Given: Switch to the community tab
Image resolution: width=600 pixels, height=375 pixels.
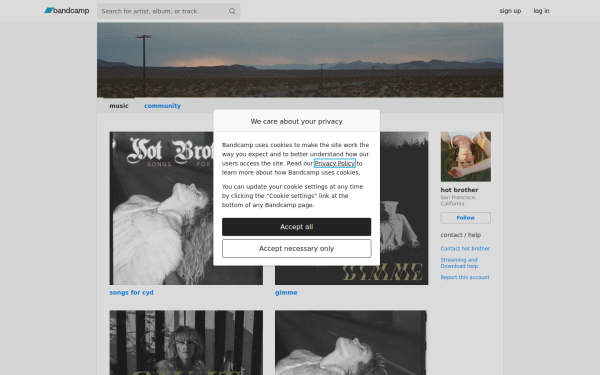Looking at the screenshot, I should point(162,106).
